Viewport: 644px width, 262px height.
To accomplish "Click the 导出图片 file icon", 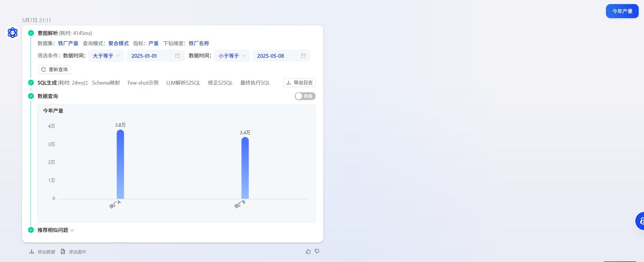I will coord(63,251).
